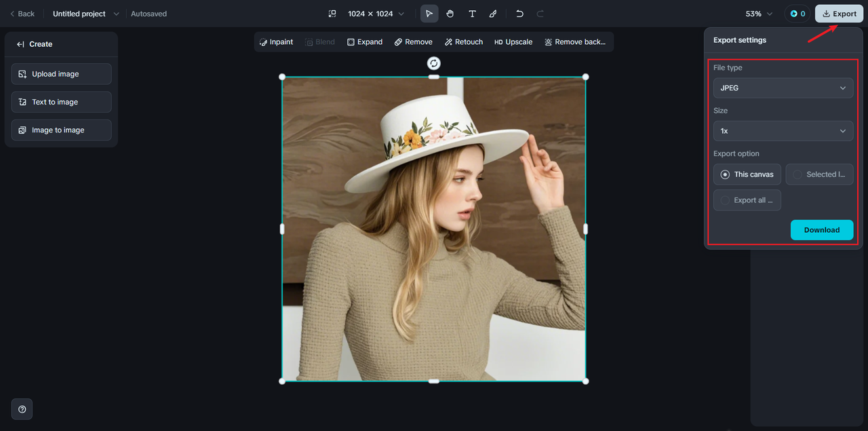Select the hand pan tool
Viewport: 868px width, 431px height.
450,14
